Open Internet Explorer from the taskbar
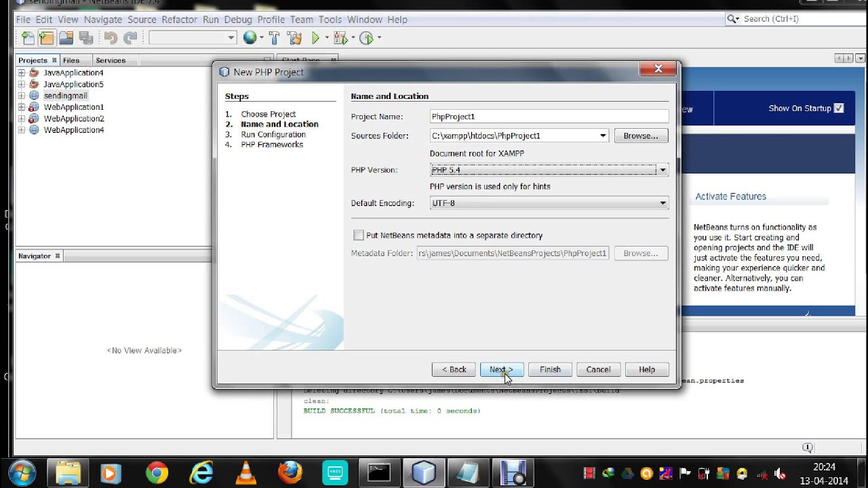868x488 pixels. point(201,472)
